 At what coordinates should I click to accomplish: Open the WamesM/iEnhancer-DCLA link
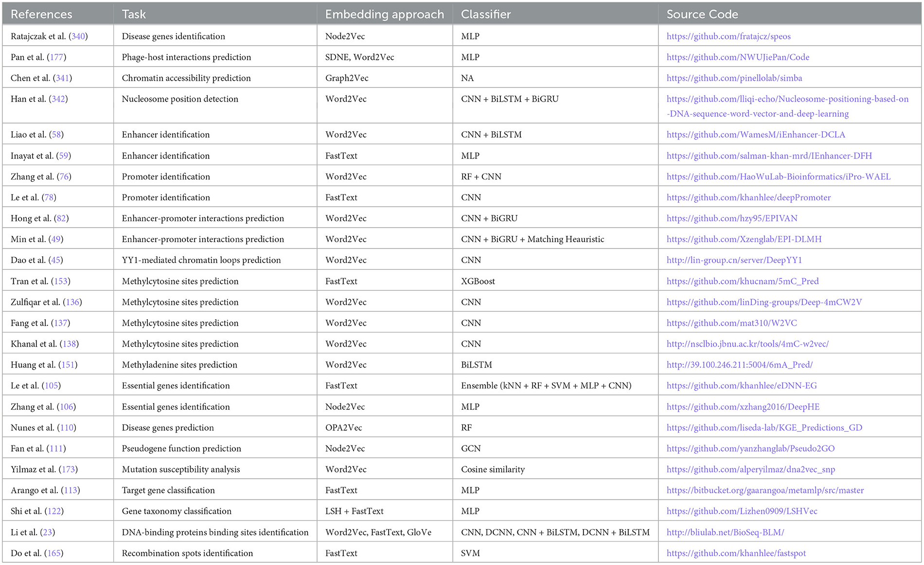(756, 135)
